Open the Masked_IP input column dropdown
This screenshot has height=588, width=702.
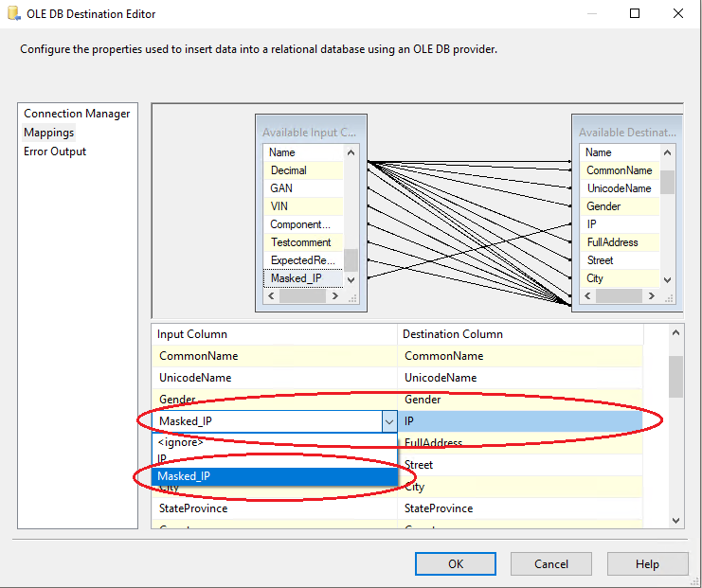click(387, 421)
